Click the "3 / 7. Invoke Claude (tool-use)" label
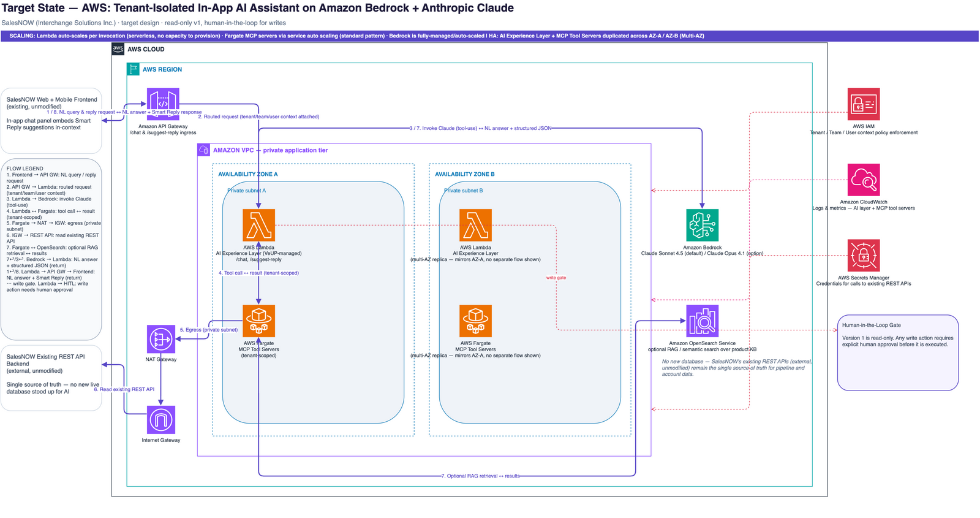This screenshot has height=518, width=980. 481,128
